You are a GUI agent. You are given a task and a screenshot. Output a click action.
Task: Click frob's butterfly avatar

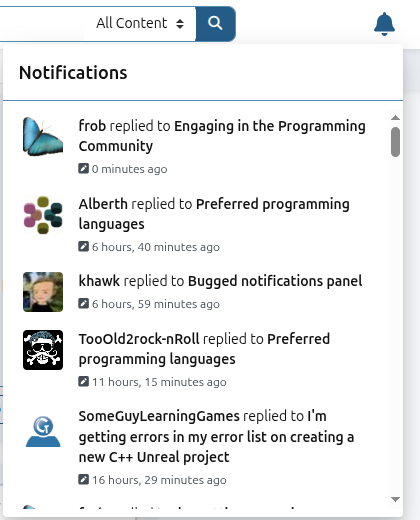[43, 136]
